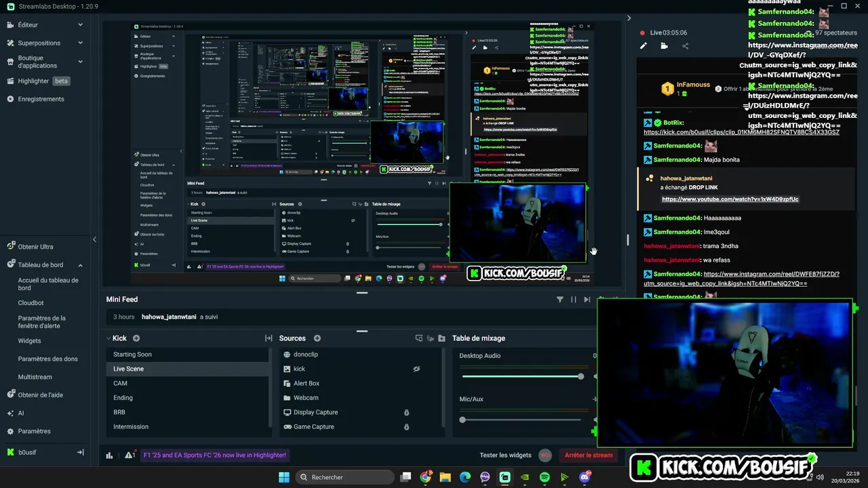Collapse the chat panel chevron
This screenshot has width=868, height=488.
(629, 18)
